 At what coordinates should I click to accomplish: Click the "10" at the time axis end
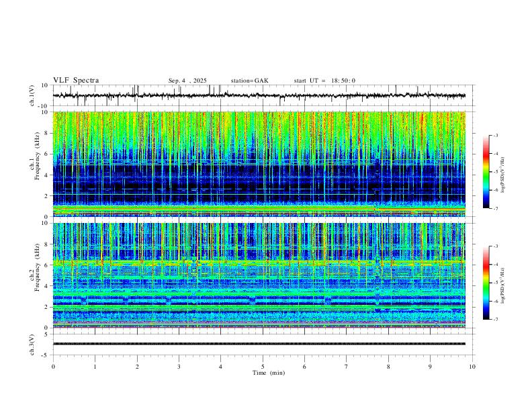pyautogui.click(x=472, y=367)
